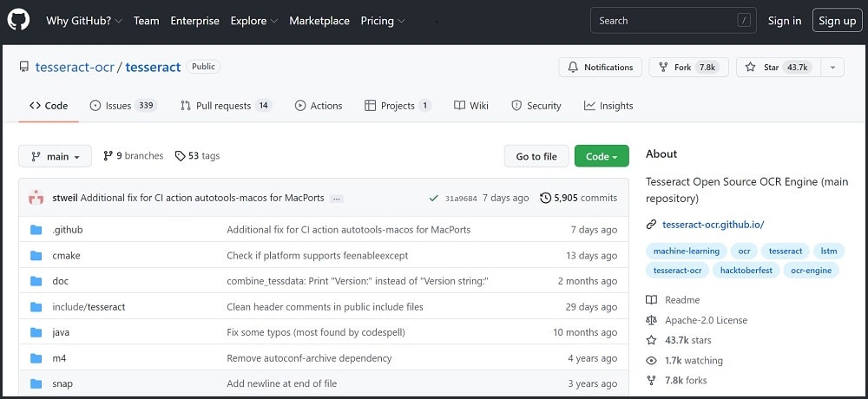Click the Sign in link
Screen dimensions: 868x399
(785, 21)
